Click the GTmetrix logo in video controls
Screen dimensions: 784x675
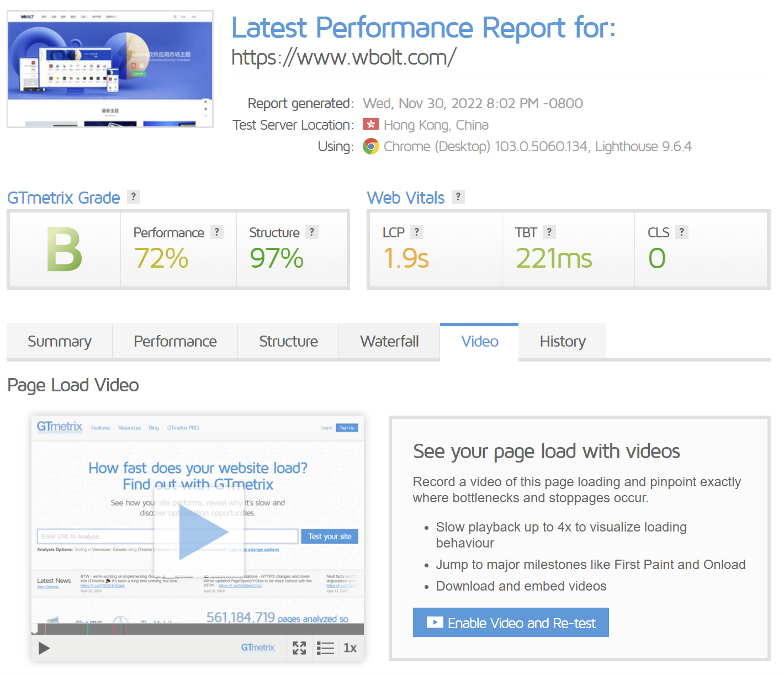tap(258, 647)
